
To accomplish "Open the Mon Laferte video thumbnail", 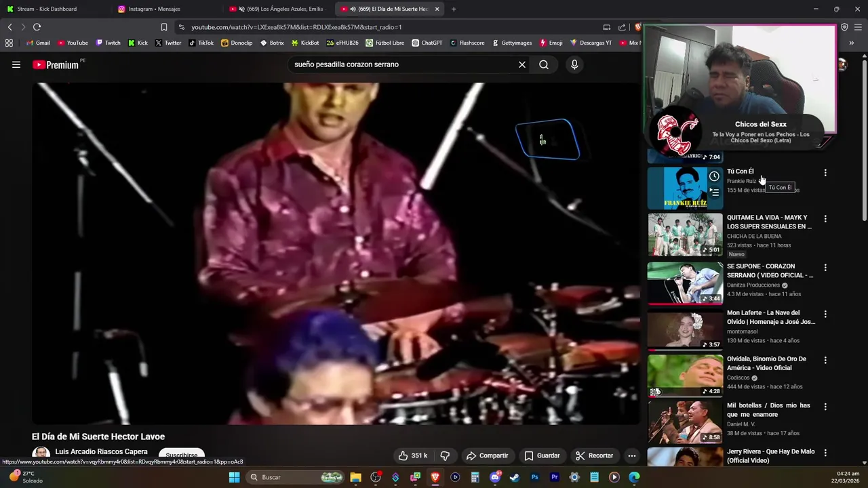I will pyautogui.click(x=685, y=330).
